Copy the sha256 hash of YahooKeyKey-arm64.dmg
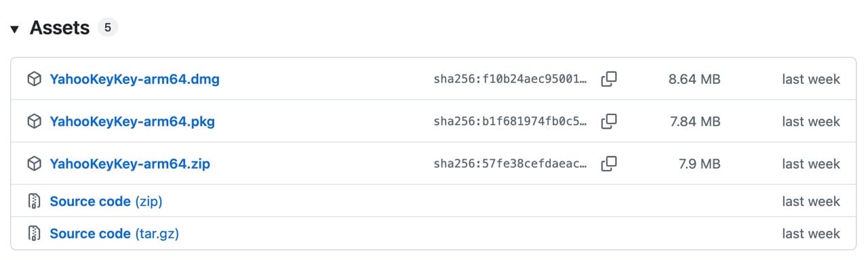 pos(609,79)
